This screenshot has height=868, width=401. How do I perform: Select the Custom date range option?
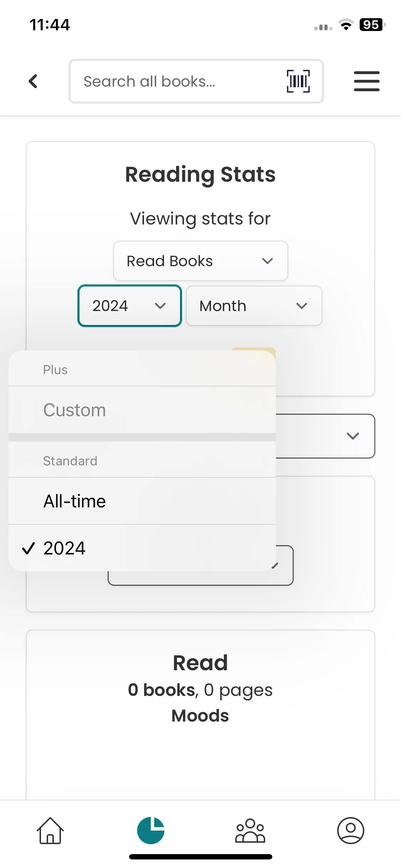(74, 410)
